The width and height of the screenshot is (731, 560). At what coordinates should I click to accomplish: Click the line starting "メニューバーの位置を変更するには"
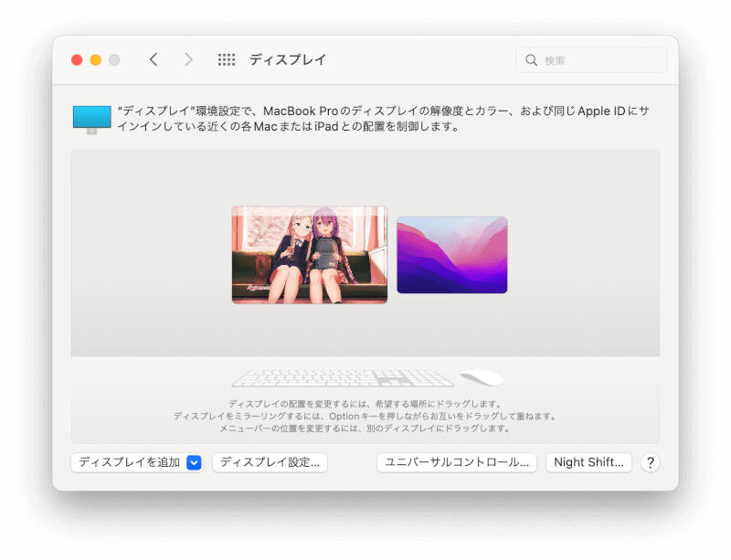[x=365, y=428]
